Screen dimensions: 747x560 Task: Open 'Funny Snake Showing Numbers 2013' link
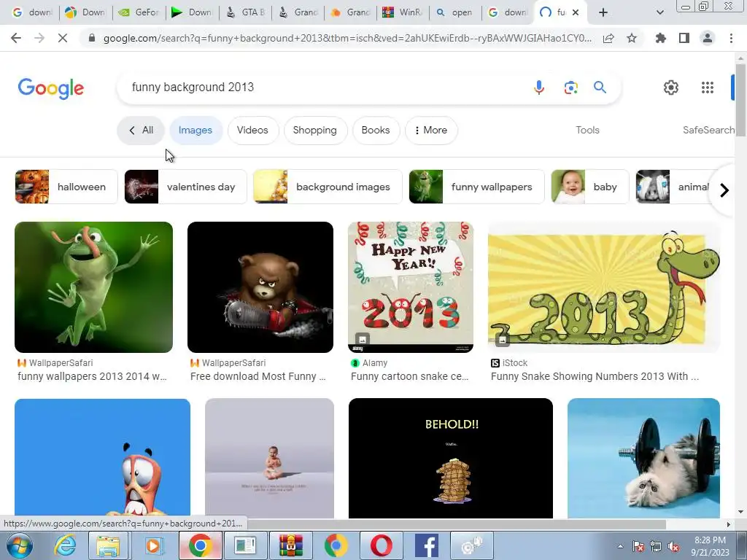pyautogui.click(x=595, y=376)
